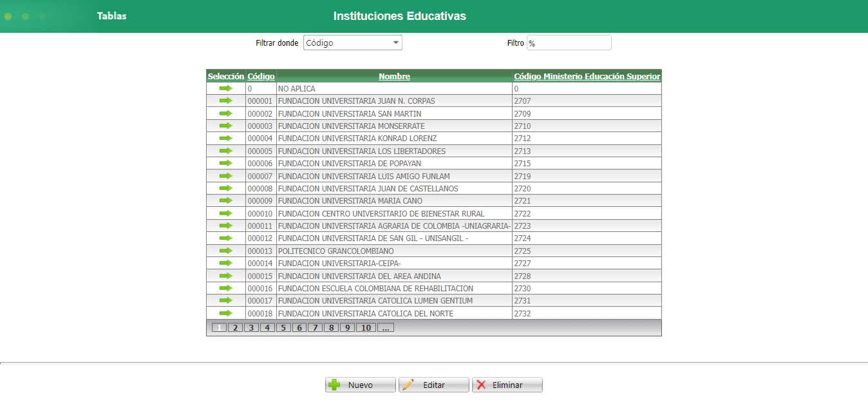
Task: Click the 000010 code cell
Action: (261, 213)
